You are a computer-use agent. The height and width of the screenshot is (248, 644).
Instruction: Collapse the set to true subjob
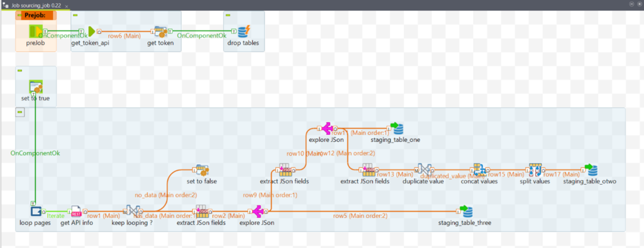(19, 71)
